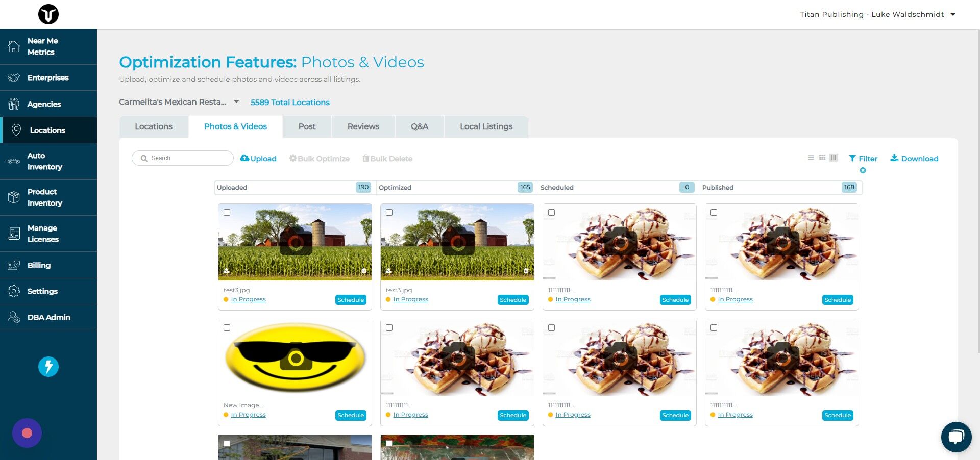This screenshot has width=980, height=460.
Task: Switch to Q&A tab
Action: click(x=420, y=126)
